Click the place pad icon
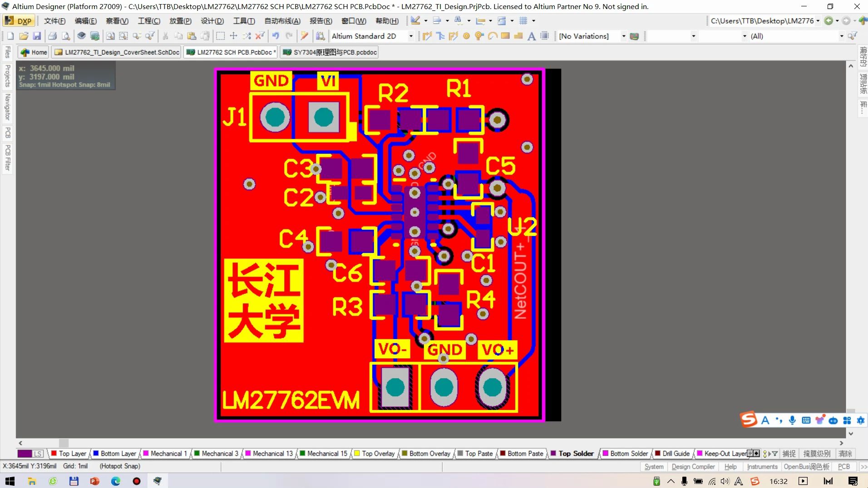The height and width of the screenshot is (488, 868). pos(466,36)
